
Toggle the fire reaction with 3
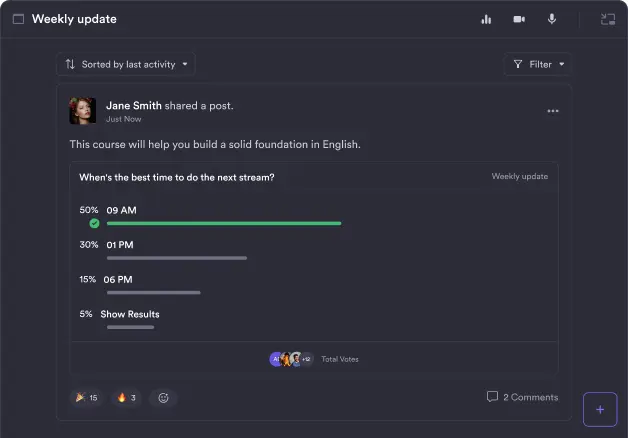tap(127, 398)
